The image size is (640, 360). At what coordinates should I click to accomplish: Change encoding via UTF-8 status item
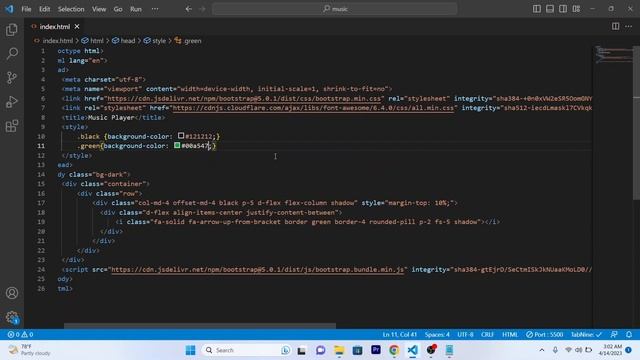pyautogui.click(x=465, y=334)
